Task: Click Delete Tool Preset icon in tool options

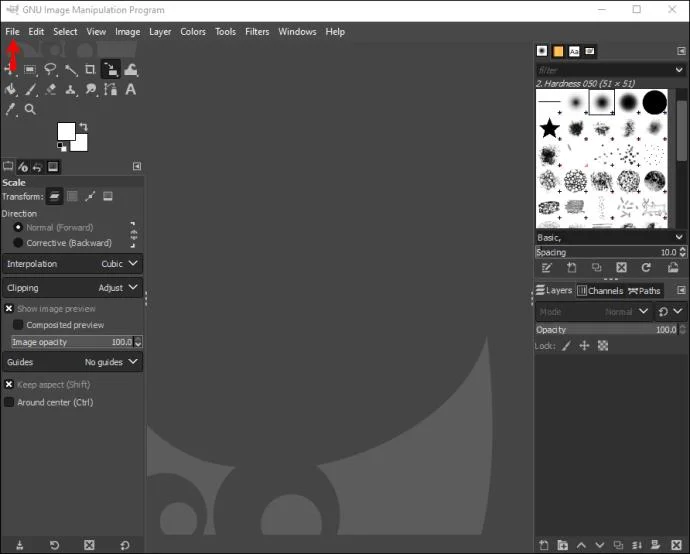Action: (89, 545)
